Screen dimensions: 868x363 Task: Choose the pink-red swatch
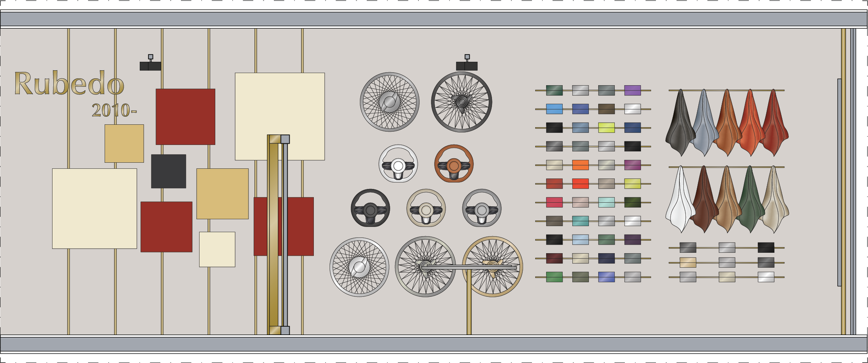tap(554, 202)
